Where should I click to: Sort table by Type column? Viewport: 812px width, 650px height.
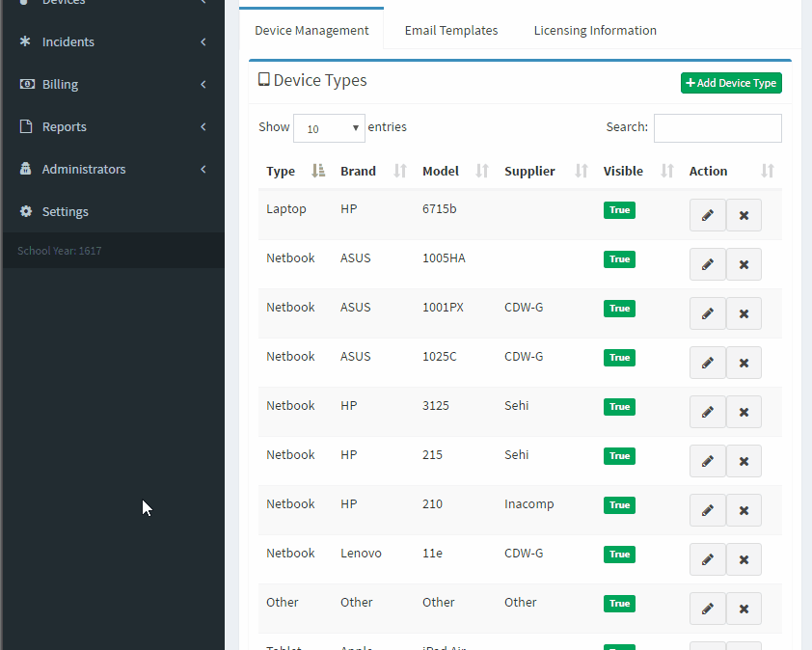295,171
